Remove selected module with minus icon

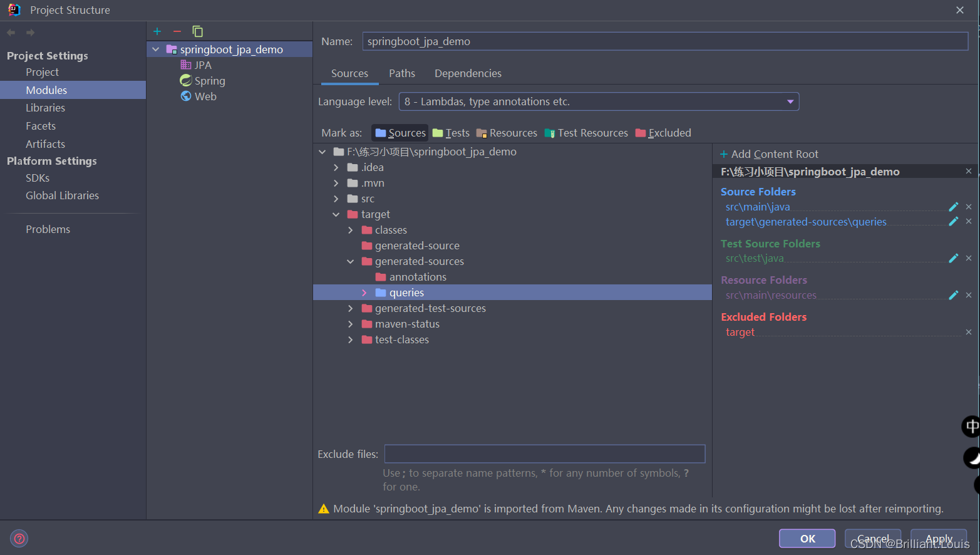[x=177, y=31]
